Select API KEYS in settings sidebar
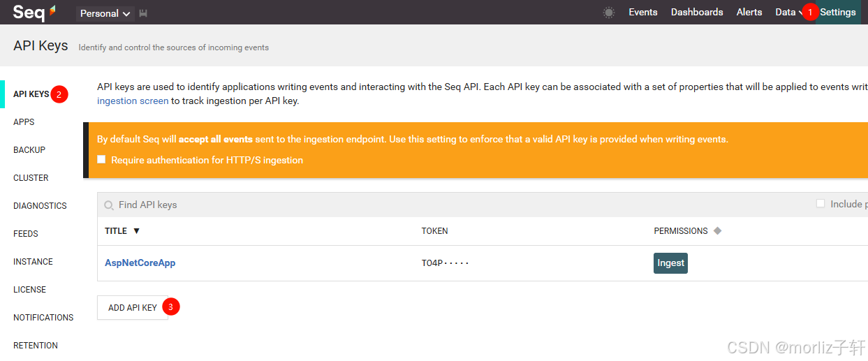Viewport: 868px width, 361px height. pos(31,94)
